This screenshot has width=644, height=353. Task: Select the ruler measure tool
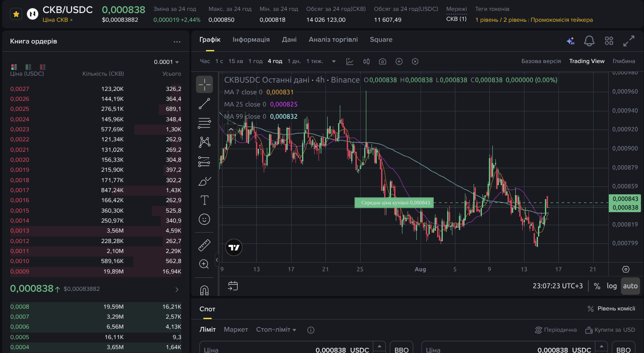[x=204, y=245]
